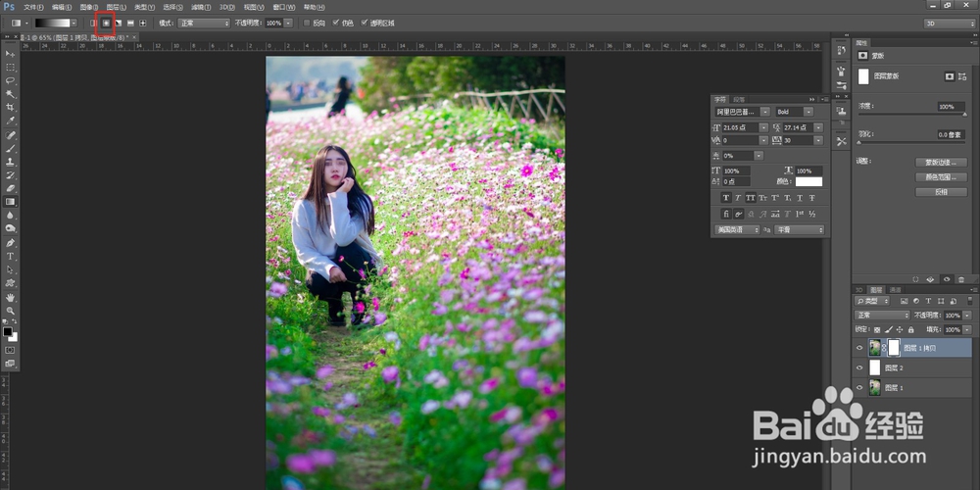The height and width of the screenshot is (490, 980).
Task: Select the Brush tool
Action: [10, 148]
